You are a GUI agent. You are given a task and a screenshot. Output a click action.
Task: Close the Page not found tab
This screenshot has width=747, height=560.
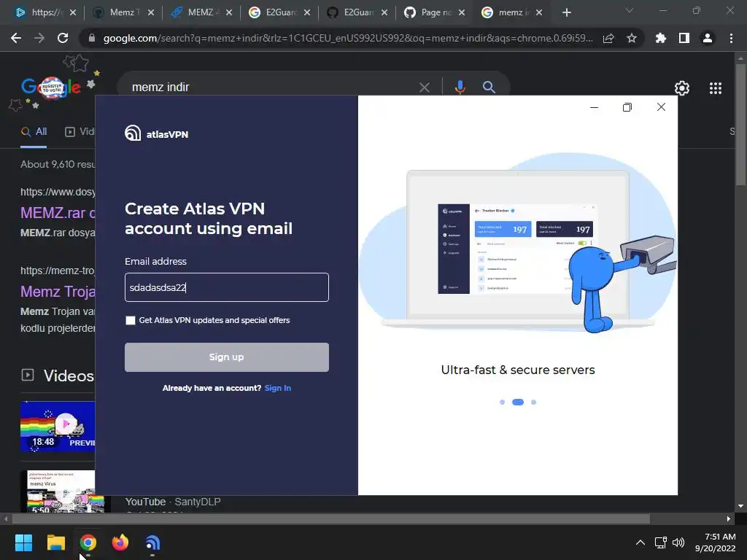pyautogui.click(x=462, y=13)
